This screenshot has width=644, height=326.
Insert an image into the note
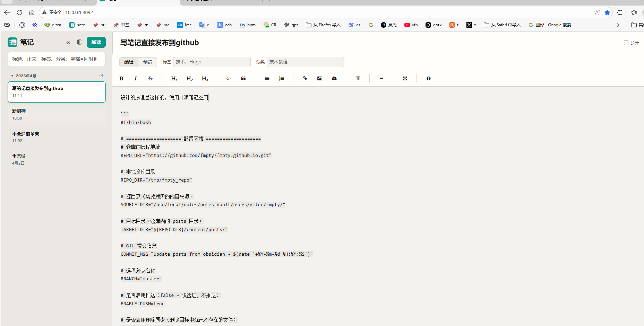tap(320, 79)
